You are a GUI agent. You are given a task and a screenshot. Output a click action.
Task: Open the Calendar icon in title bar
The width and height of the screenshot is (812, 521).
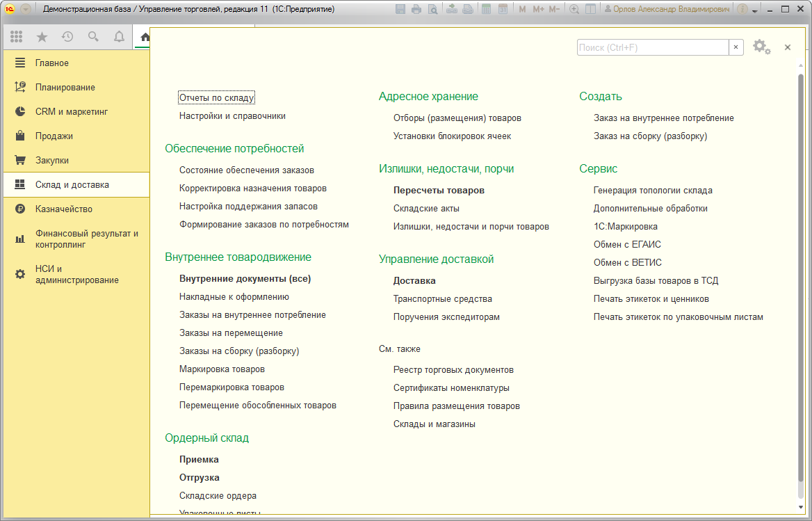coord(503,9)
